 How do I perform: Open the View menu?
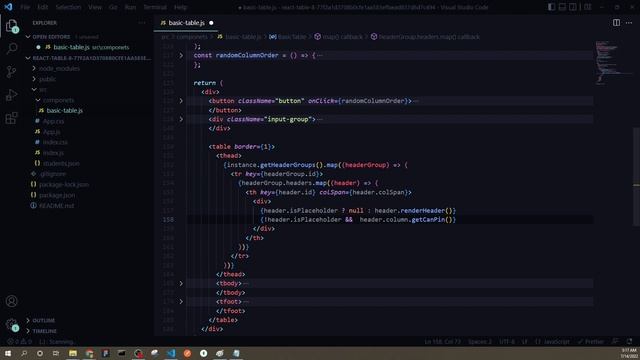click(x=95, y=7)
